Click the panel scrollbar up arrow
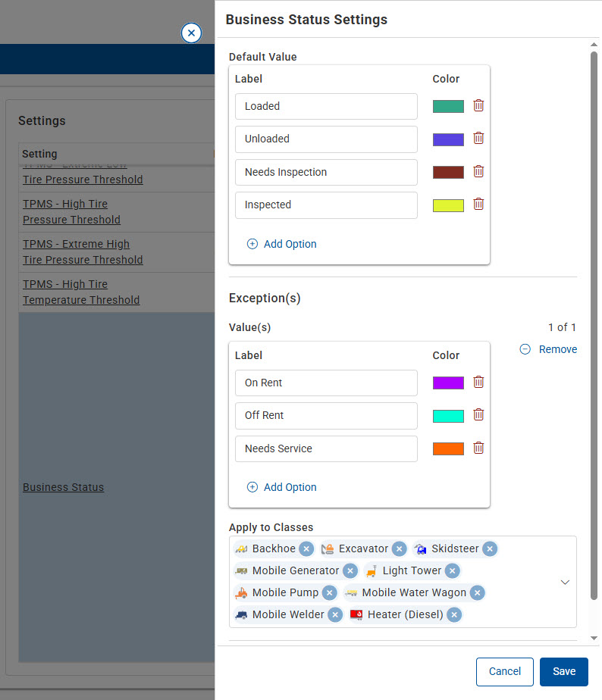Image resolution: width=602 pixels, height=700 pixels. [x=594, y=45]
